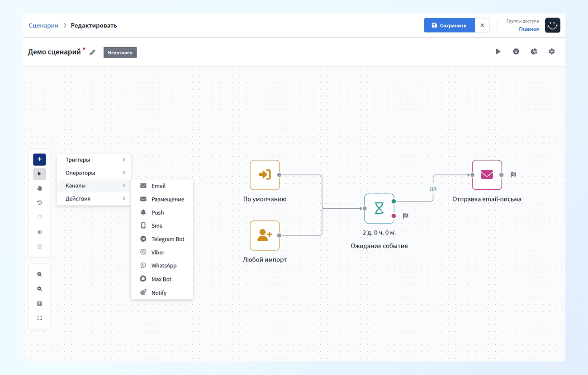Run scenario with the play icon
The image size is (588, 375).
[x=498, y=52]
